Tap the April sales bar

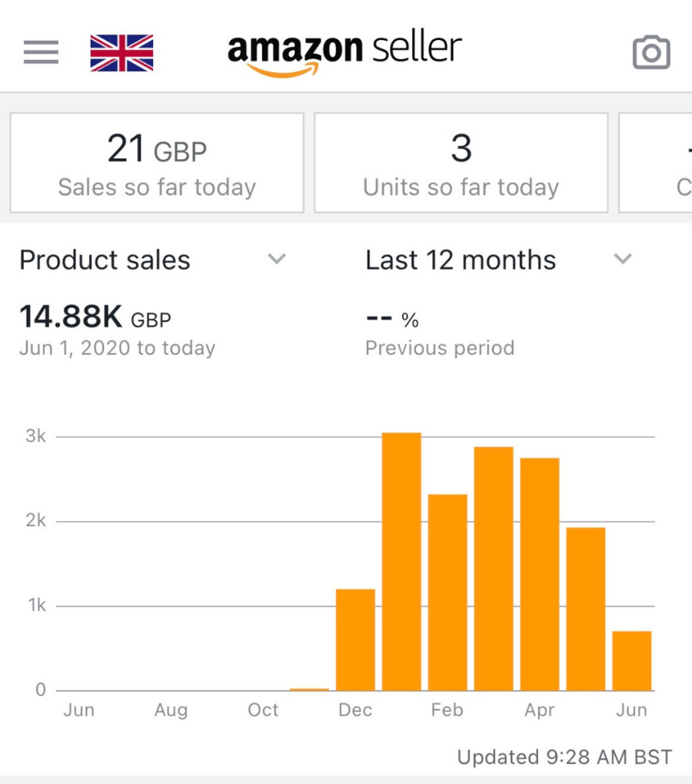(x=540, y=574)
